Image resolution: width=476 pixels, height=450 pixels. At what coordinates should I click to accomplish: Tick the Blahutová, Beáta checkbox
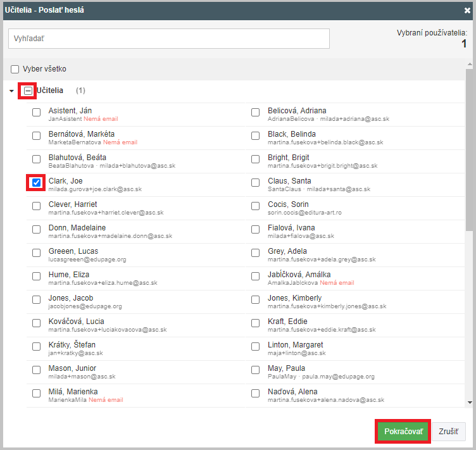click(x=37, y=159)
